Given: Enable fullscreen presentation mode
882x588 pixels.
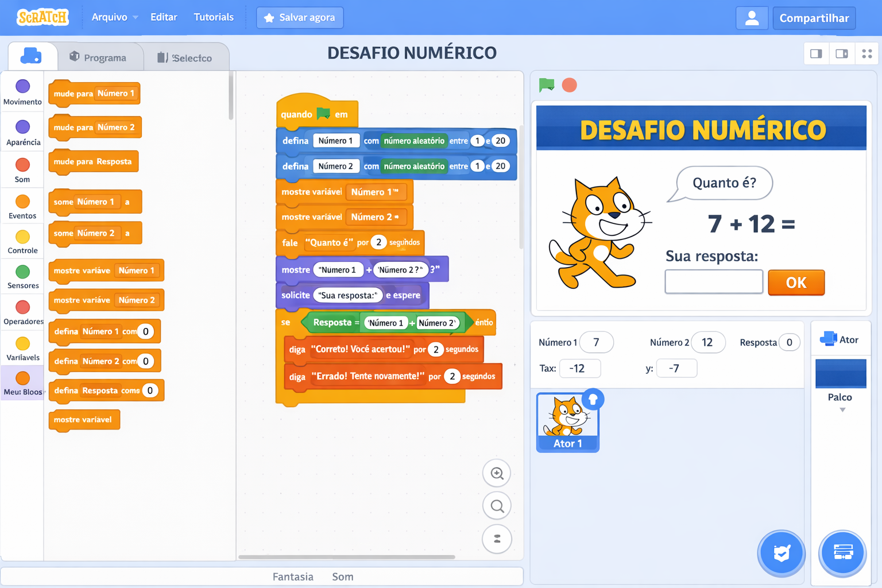Looking at the screenshot, I should tap(867, 53).
